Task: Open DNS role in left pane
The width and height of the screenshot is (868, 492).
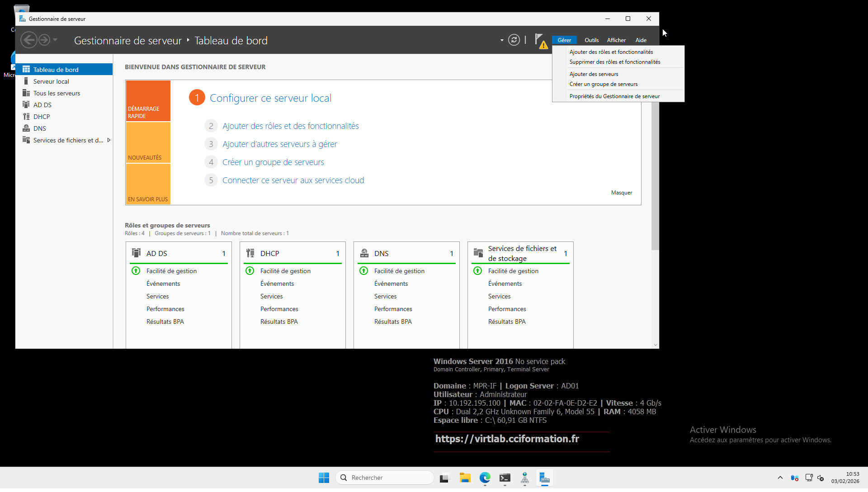Action: coord(40,128)
